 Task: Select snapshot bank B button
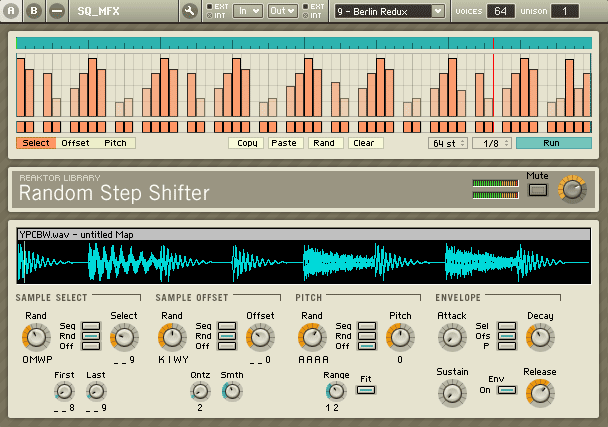[34, 11]
